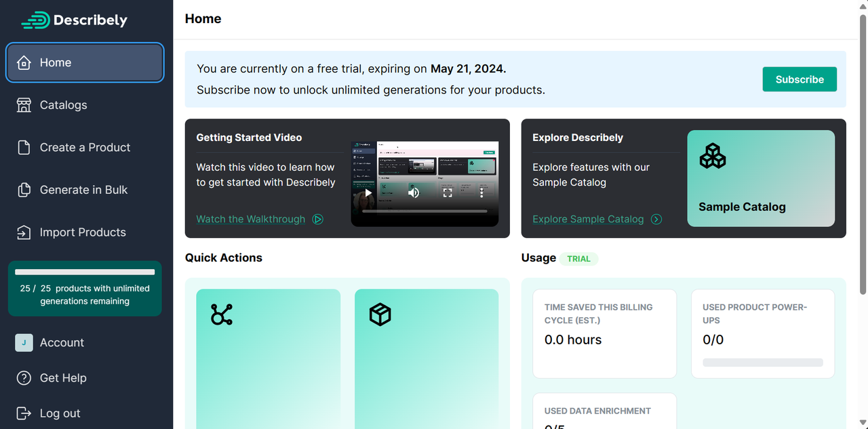Click the 'Quick Actions' heading
The image size is (868, 429).
[x=224, y=258]
